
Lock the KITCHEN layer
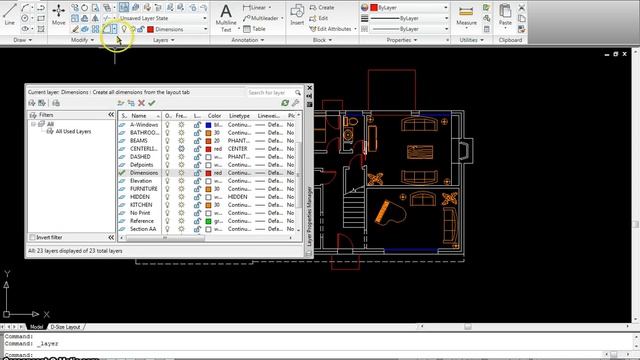click(x=197, y=204)
